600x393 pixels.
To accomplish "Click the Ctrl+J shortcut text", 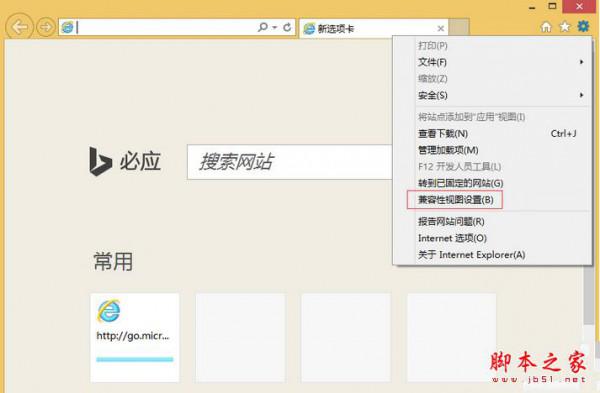I will 563,134.
